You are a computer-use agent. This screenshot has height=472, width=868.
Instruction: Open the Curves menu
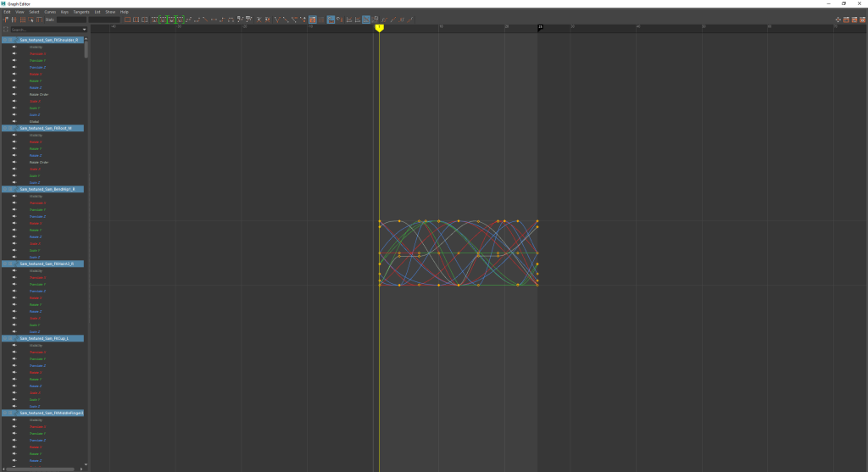point(50,12)
